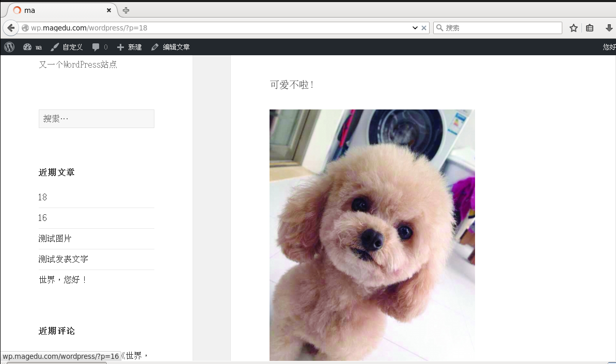Click the poodle dog image
Screen dimensions: 616x364
[x=372, y=235]
